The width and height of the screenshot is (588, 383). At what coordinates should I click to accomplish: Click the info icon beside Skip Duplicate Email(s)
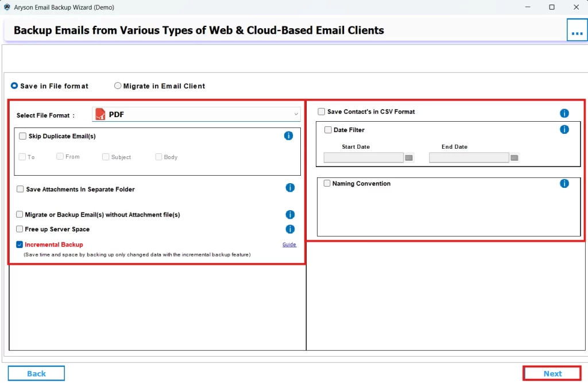tap(289, 136)
